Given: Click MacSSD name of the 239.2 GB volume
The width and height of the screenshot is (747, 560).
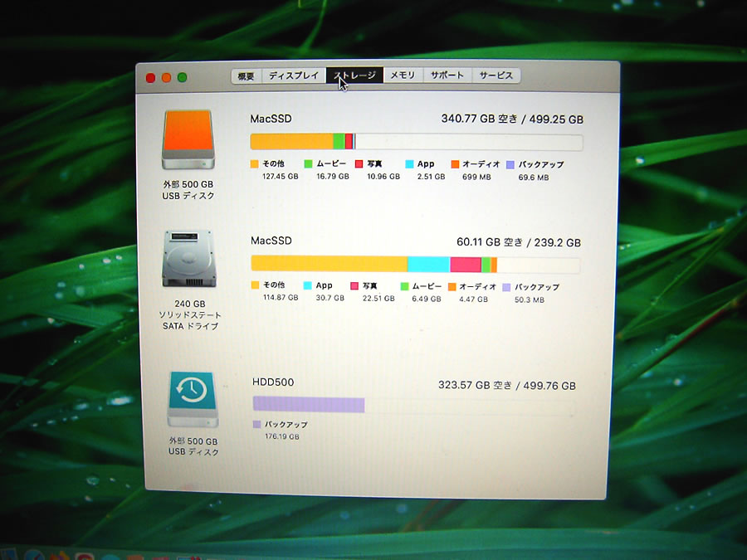Looking at the screenshot, I should 271,241.
